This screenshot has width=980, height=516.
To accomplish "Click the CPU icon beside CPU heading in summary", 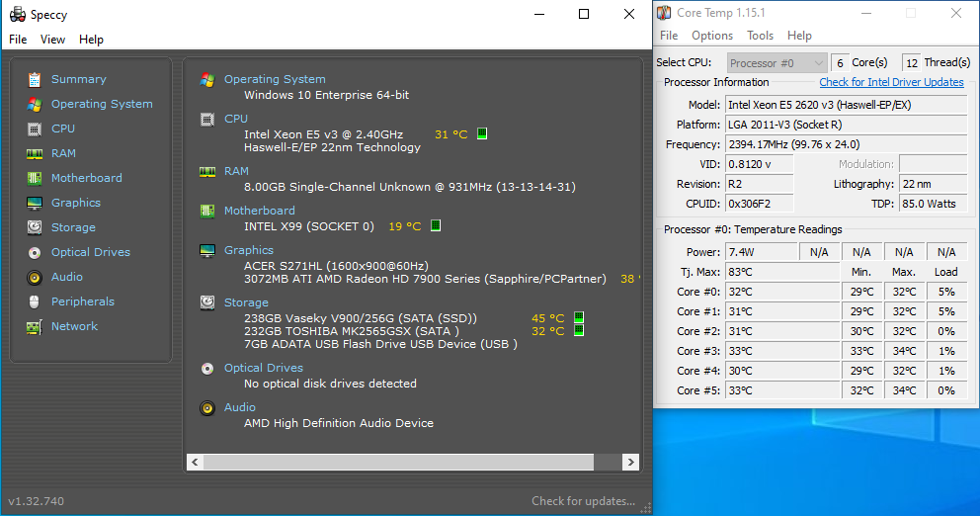I will [x=207, y=119].
